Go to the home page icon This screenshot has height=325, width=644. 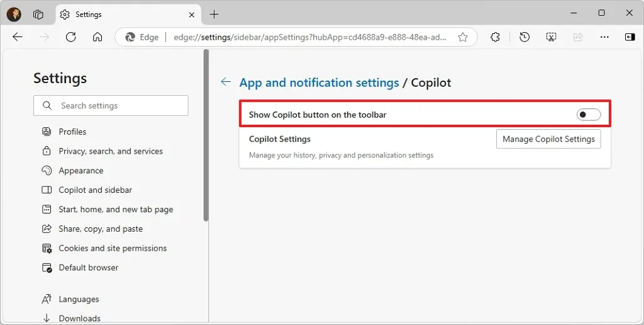tap(97, 37)
